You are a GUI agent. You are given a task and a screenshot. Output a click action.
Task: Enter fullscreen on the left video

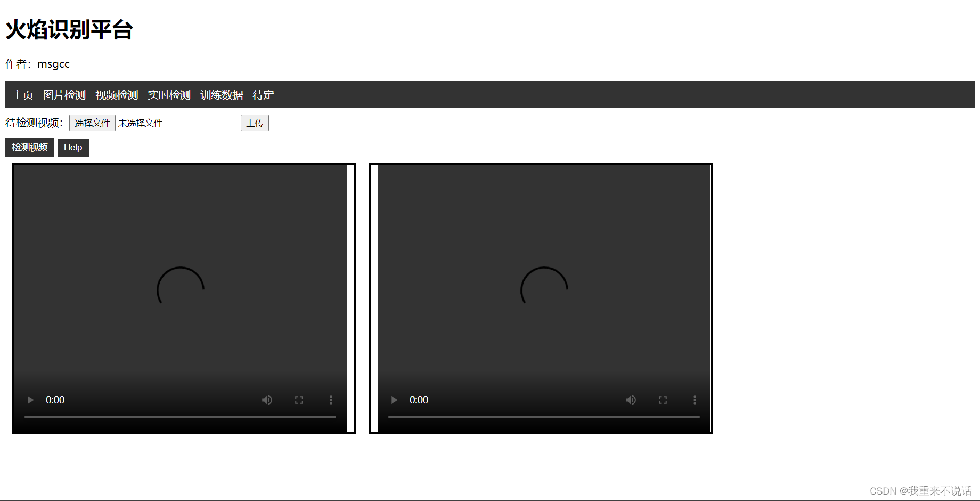coord(299,400)
